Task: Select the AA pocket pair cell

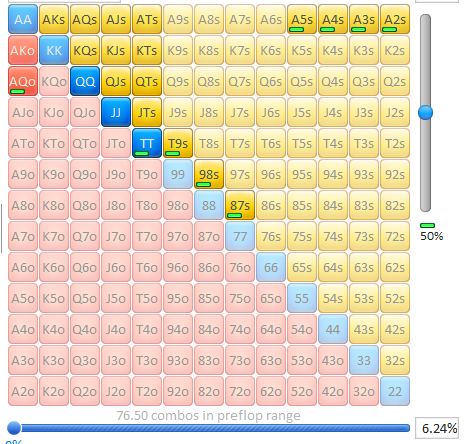Action: click(x=23, y=19)
